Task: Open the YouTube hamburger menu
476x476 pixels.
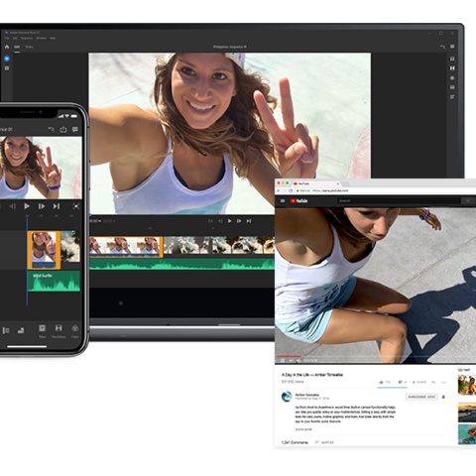Action: click(x=283, y=200)
